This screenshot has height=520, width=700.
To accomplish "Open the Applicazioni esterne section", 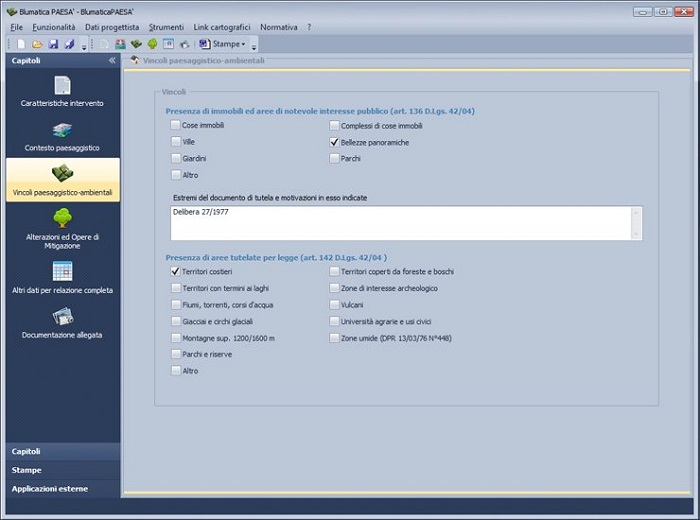I will pyautogui.click(x=60, y=489).
